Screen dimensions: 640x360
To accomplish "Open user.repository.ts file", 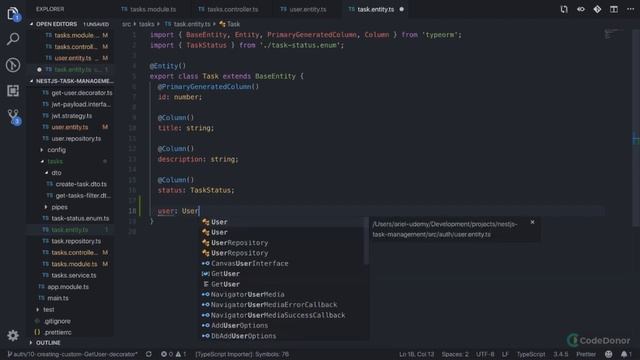I will 76,139.
